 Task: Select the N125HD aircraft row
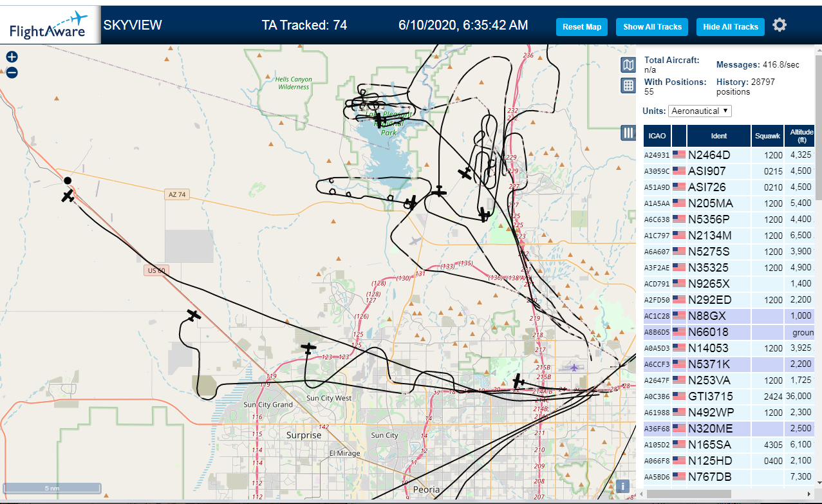(729, 461)
